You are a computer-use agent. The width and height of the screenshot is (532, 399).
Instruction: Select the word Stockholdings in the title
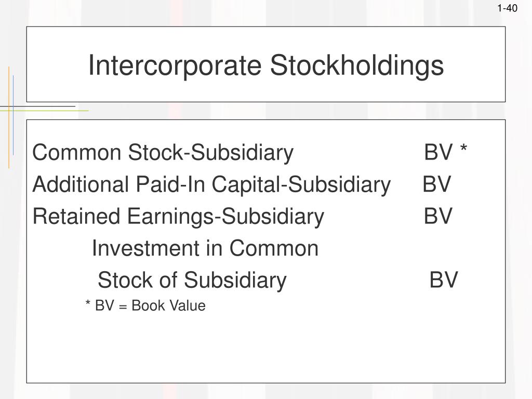357,65
